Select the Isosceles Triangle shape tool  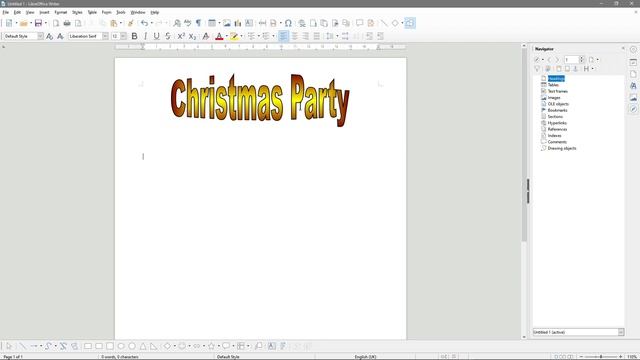143,346
